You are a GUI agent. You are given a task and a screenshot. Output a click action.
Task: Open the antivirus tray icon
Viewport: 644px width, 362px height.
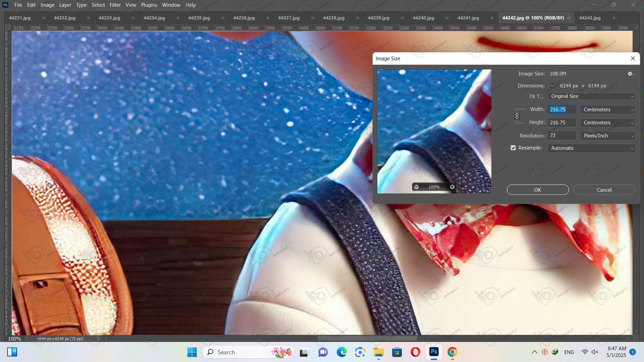pos(545,352)
